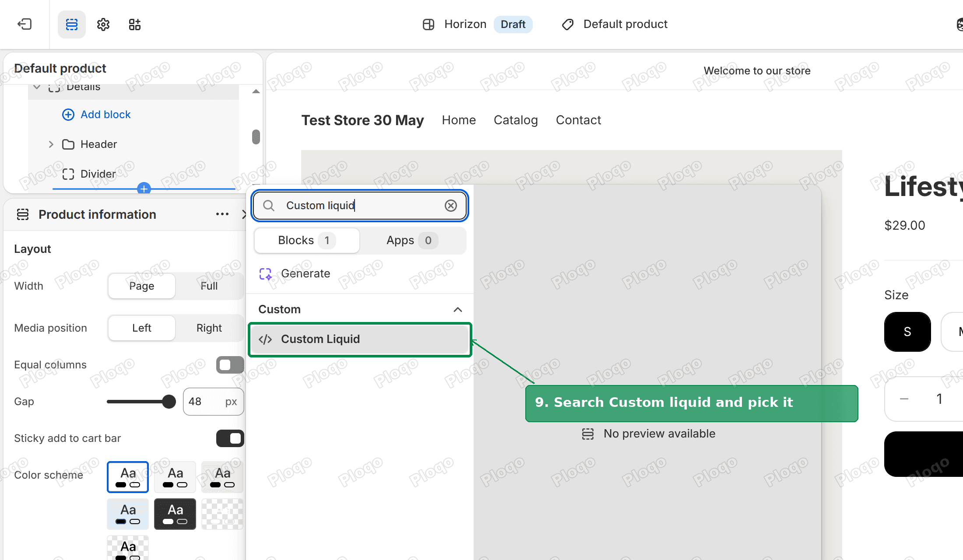The height and width of the screenshot is (560, 963).
Task: Open Catalog in store navigation
Action: click(516, 120)
